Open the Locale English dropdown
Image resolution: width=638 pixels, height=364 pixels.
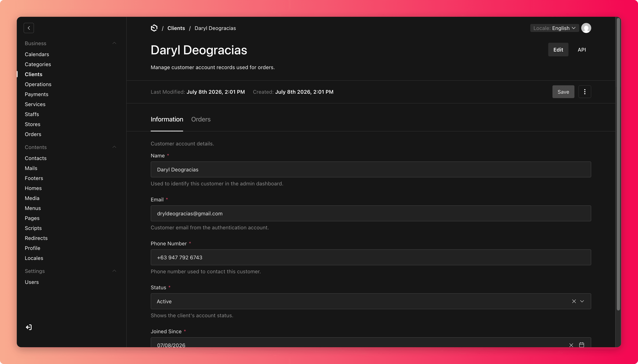[554, 28]
